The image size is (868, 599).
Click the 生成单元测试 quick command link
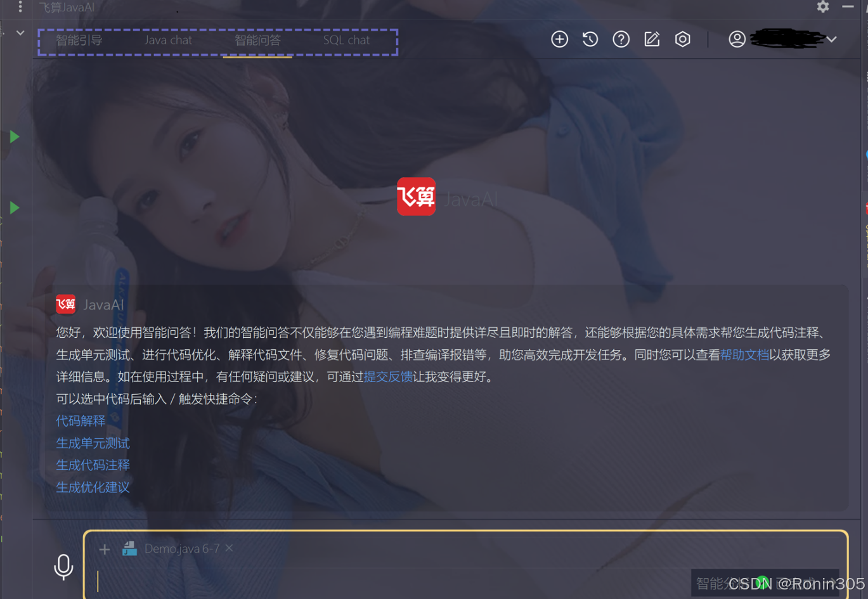93,443
